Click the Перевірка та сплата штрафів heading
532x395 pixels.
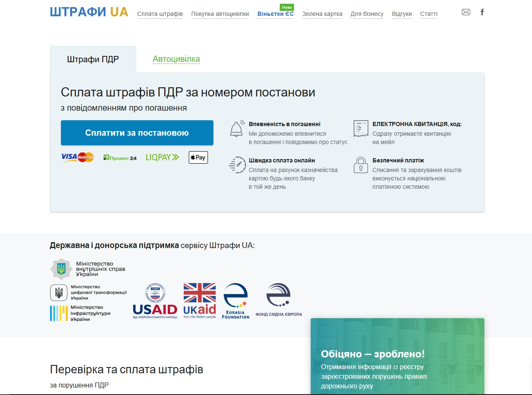127,369
